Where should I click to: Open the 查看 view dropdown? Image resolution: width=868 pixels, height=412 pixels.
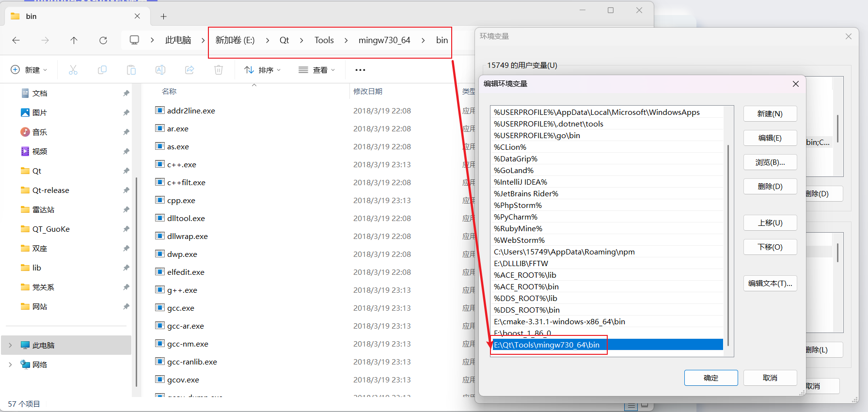click(x=317, y=70)
